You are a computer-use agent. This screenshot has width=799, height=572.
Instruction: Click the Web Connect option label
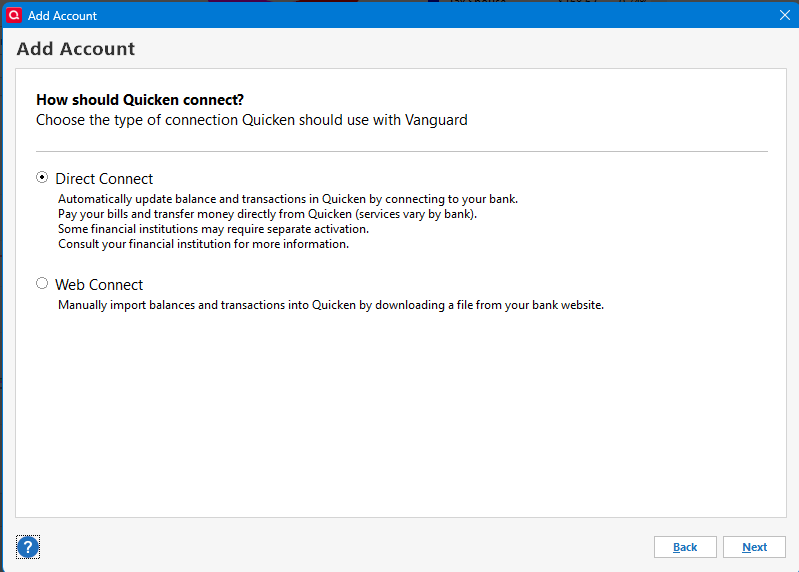click(x=99, y=285)
